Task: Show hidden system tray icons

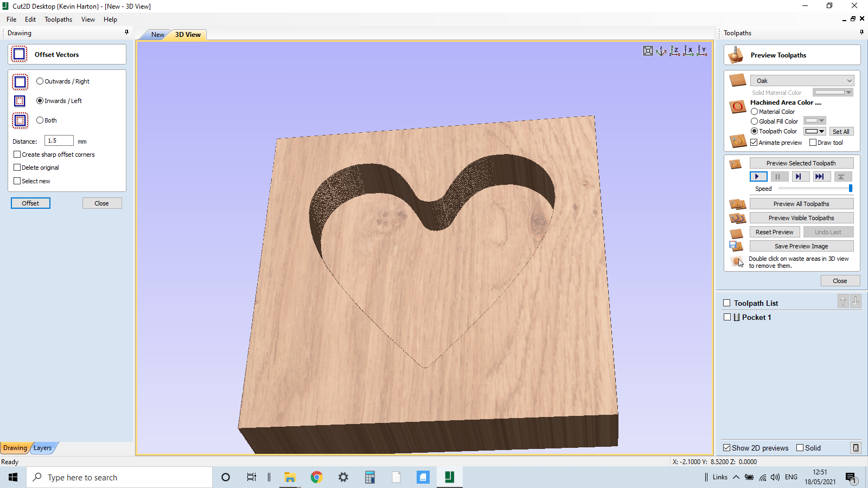Action: pyautogui.click(x=736, y=477)
